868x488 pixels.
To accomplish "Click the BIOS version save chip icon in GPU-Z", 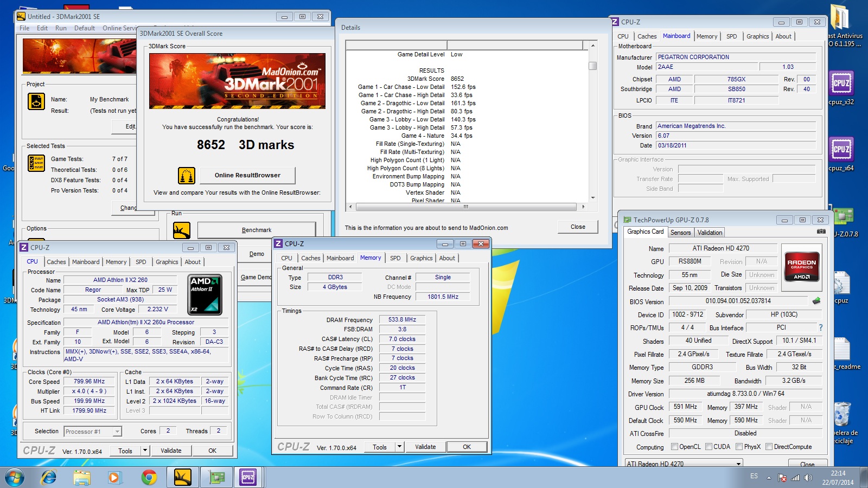I will click(816, 300).
